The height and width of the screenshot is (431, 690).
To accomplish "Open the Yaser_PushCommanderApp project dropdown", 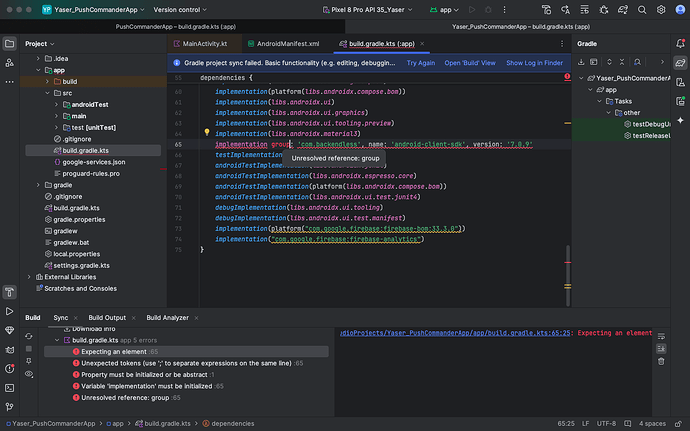I will [x=93, y=10].
